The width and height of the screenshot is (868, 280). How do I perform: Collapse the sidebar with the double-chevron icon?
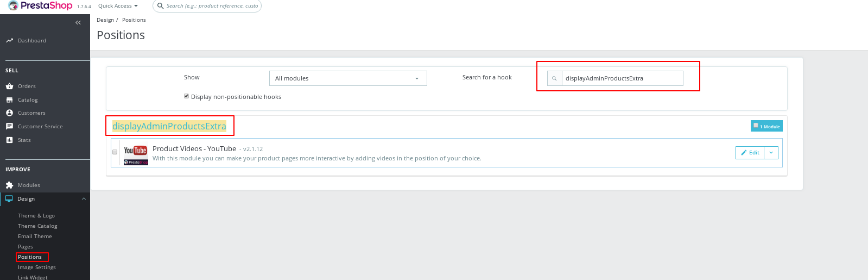(x=78, y=22)
